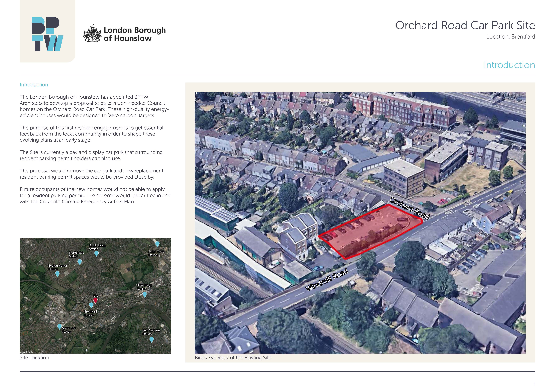Click the South Ealing Station pin
555x392 pixels.
[x=96, y=253]
